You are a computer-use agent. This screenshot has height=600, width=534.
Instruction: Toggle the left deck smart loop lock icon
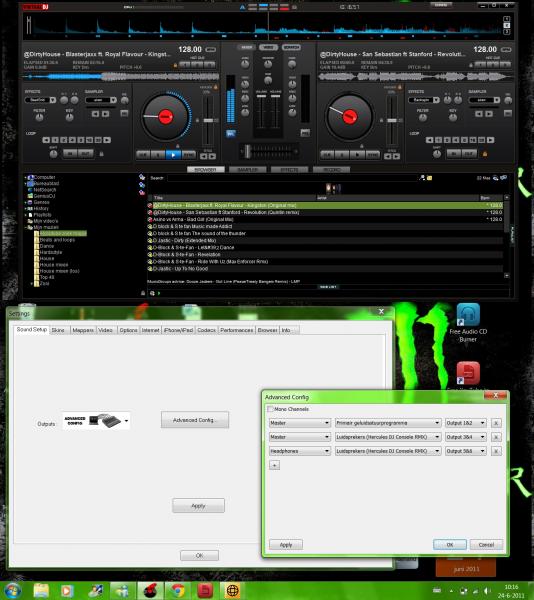[x=101, y=154]
